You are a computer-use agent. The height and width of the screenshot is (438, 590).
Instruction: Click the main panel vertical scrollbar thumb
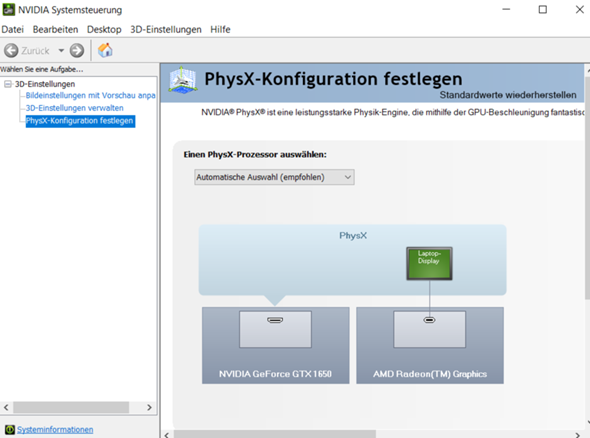[587, 188]
